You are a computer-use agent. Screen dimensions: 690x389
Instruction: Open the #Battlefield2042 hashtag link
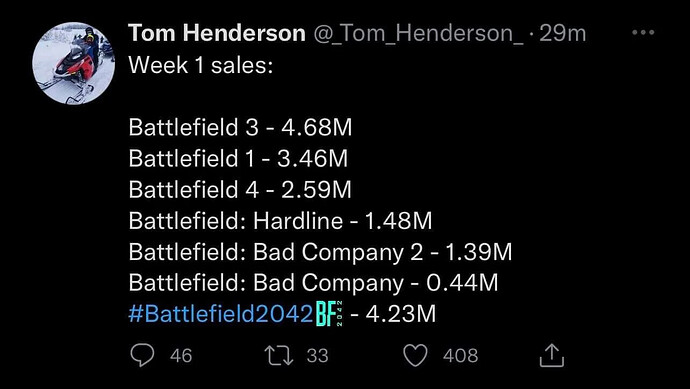pos(221,314)
